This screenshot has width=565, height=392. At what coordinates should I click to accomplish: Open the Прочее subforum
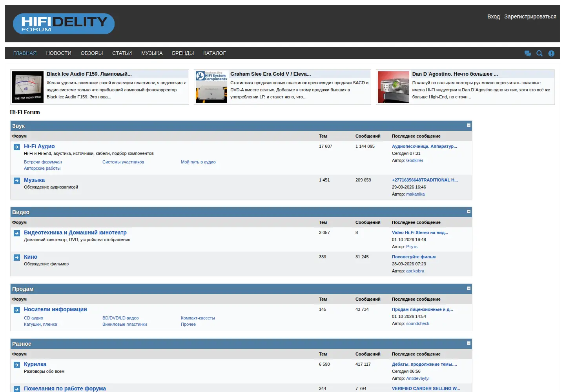(188, 324)
